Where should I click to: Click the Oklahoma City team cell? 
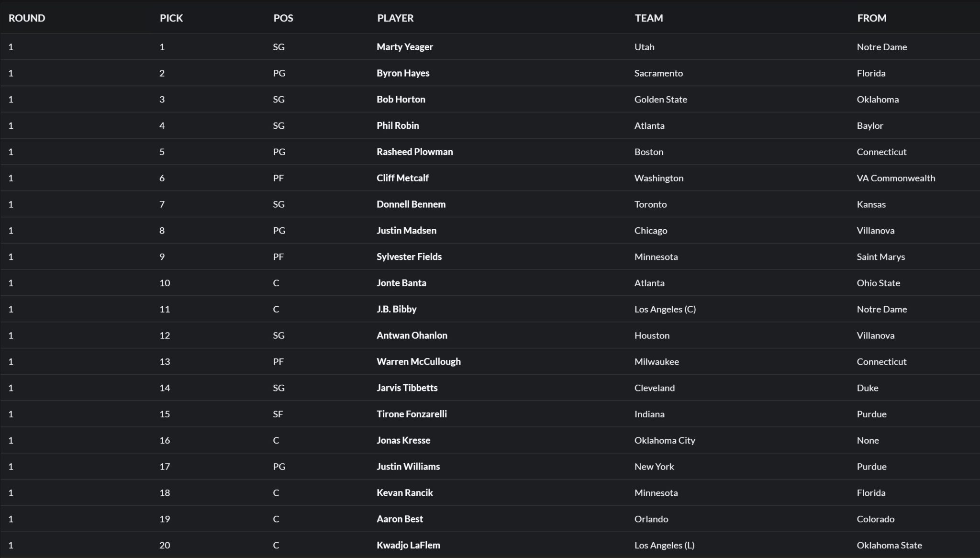665,440
